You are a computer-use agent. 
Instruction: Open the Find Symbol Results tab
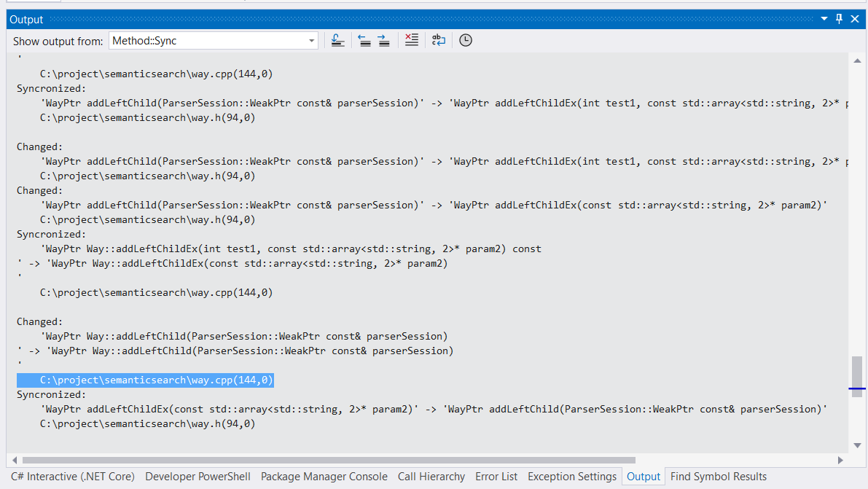[x=719, y=477]
